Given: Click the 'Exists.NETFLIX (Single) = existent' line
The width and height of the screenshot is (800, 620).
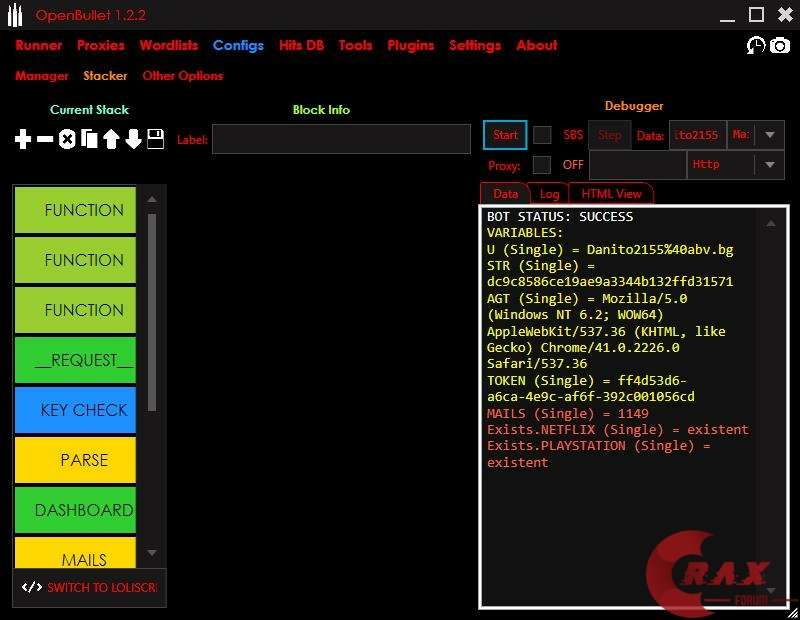Looking at the screenshot, I should coord(617,430).
